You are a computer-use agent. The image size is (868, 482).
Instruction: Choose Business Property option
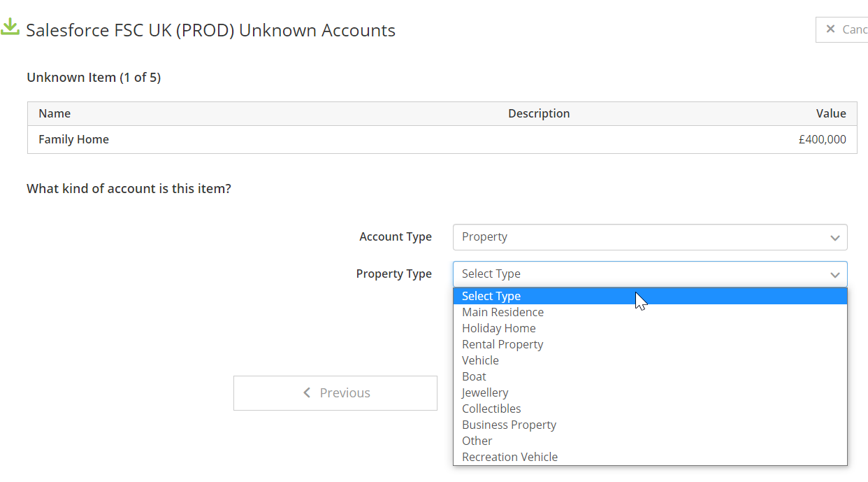point(650,425)
